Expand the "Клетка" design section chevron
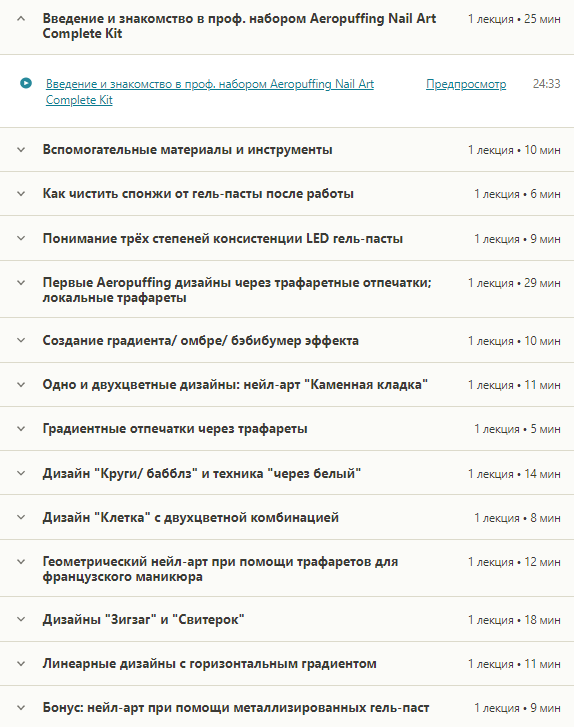Screen dimensions: 574x727 coord(21,517)
